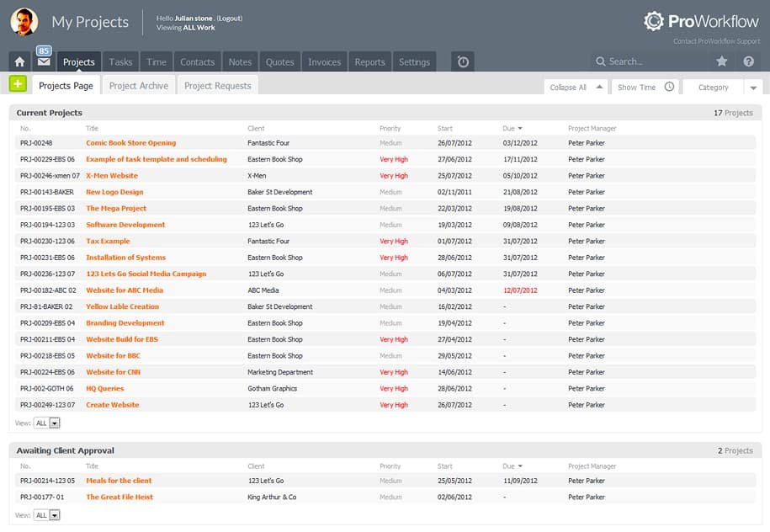Open the help question mark icon
The width and height of the screenshot is (770, 532).
click(748, 61)
